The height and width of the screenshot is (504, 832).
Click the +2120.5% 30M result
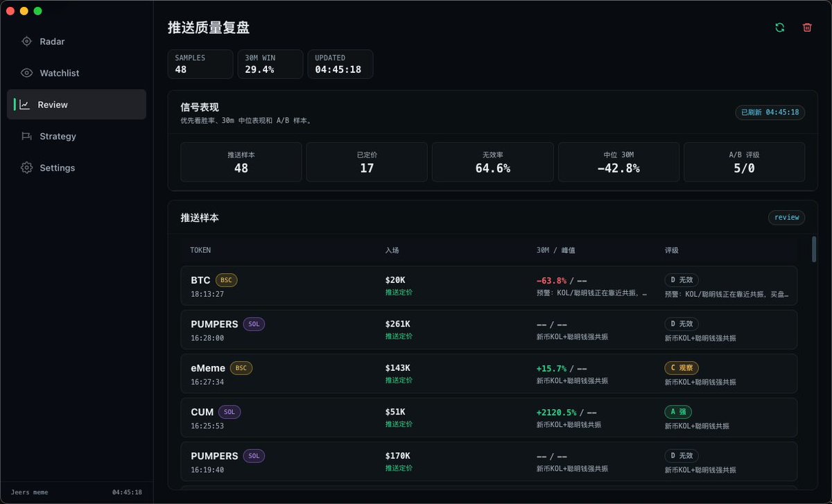click(557, 412)
